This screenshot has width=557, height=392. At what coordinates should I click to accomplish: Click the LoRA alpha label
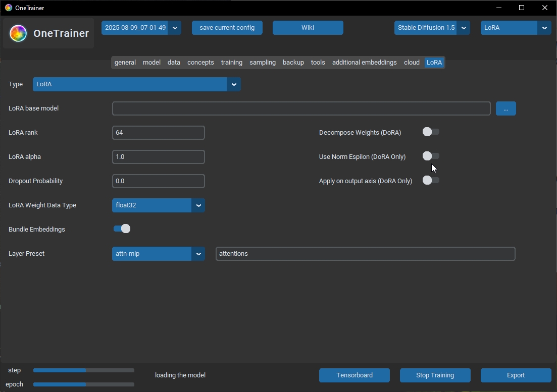click(25, 157)
